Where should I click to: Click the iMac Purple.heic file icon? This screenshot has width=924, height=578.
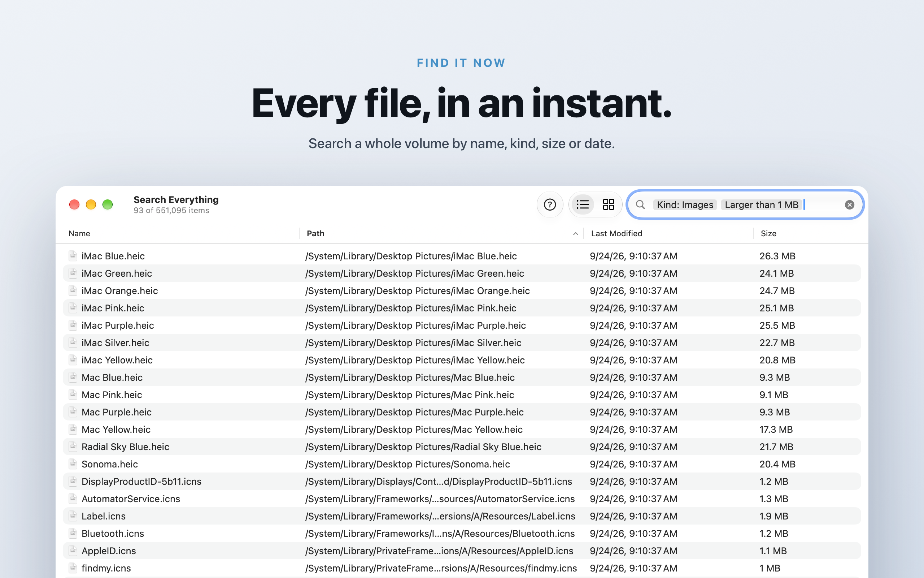click(73, 325)
